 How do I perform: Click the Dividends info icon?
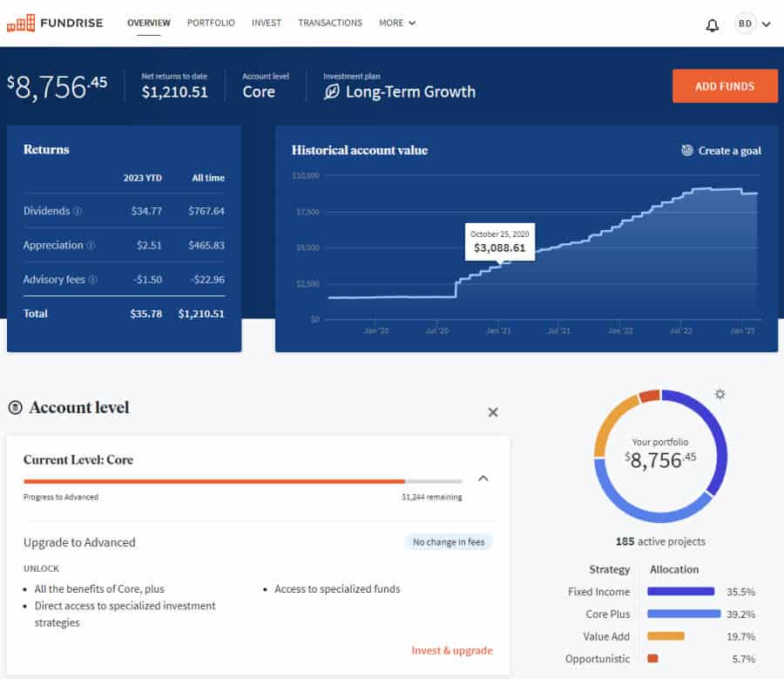[78, 211]
